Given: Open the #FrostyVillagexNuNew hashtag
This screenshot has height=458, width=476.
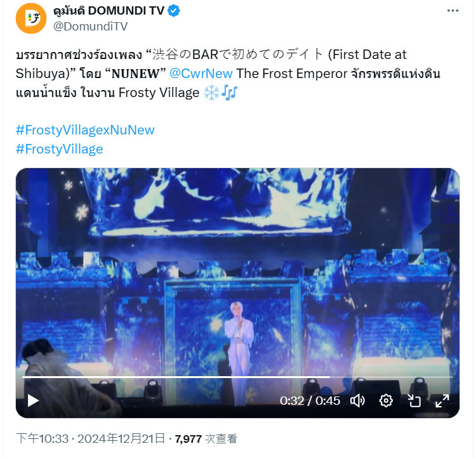Looking at the screenshot, I should coord(85,130).
